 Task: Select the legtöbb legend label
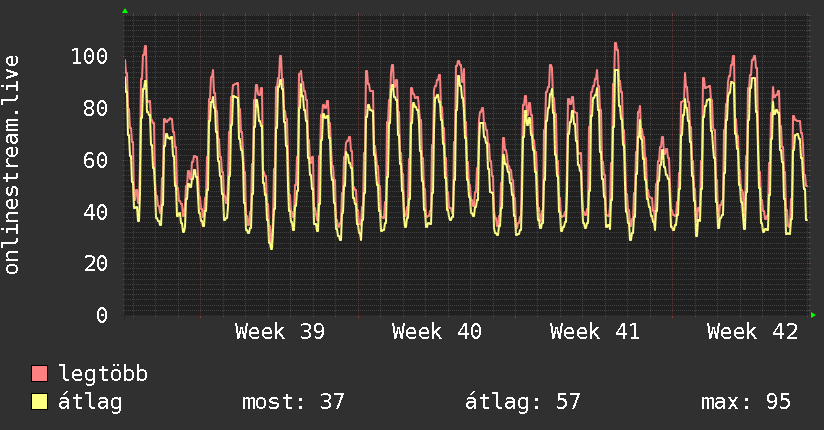coord(103,373)
